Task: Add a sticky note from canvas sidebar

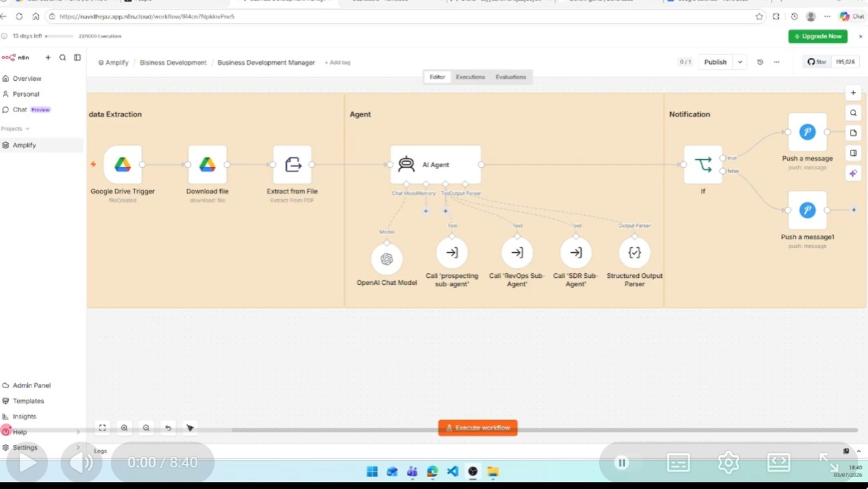Action: point(853,133)
